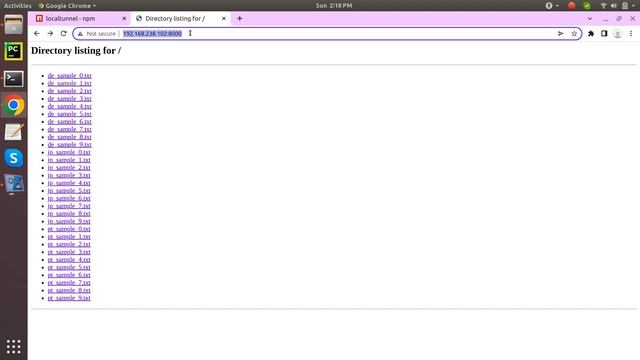Select jp_sample_6.txt file
This screenshot has height=360, width=640.
pyautogui.click(x=69, y=198)
